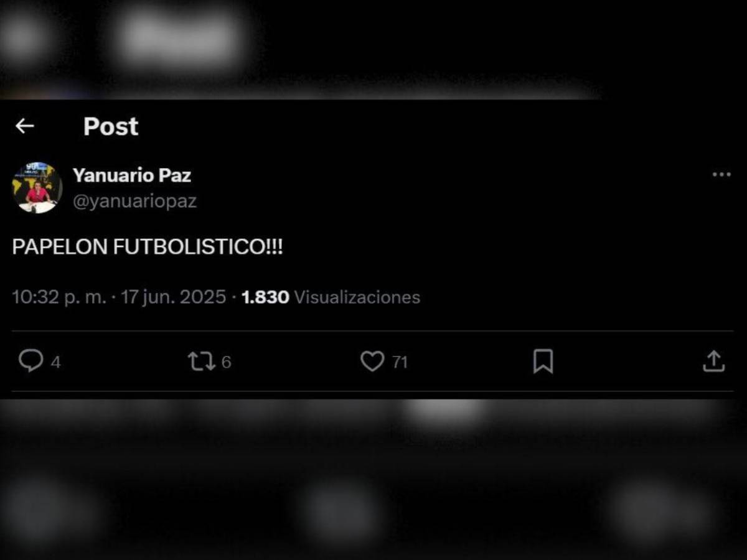Viewport: 747px width, 560px height.
Task: Bookmark this post
Action: (x=543, y=362)
